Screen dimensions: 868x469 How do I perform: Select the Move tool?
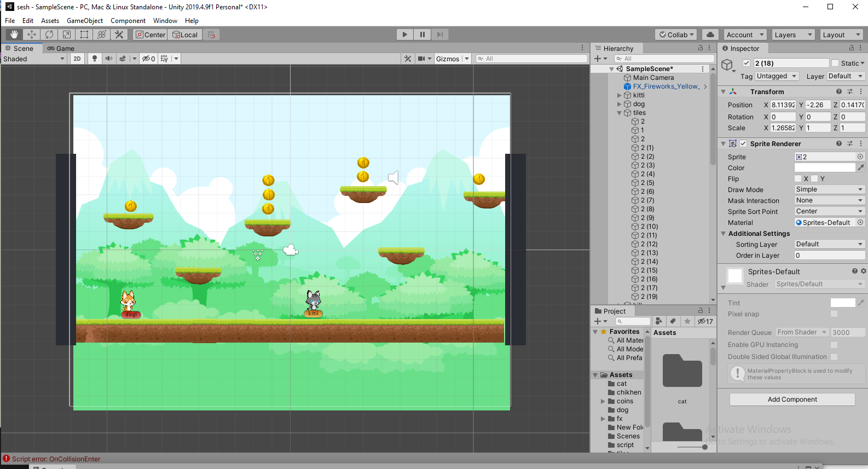click(32, 34)
